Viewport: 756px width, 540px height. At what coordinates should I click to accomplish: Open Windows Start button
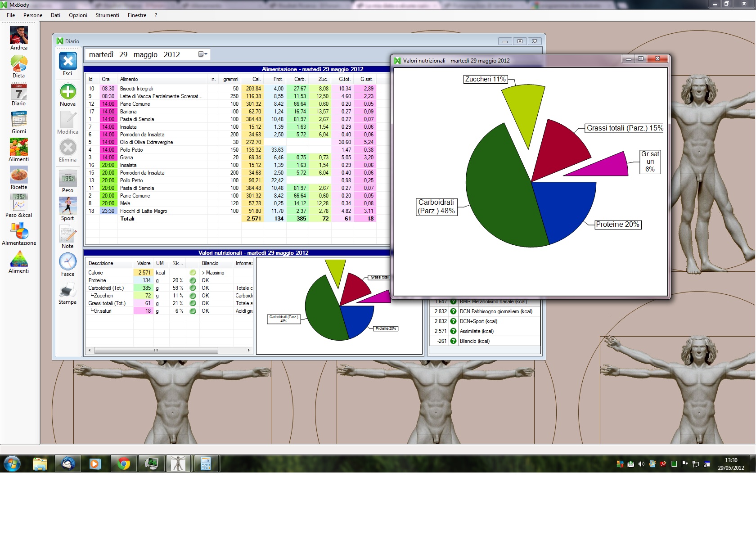pos(12,463)
